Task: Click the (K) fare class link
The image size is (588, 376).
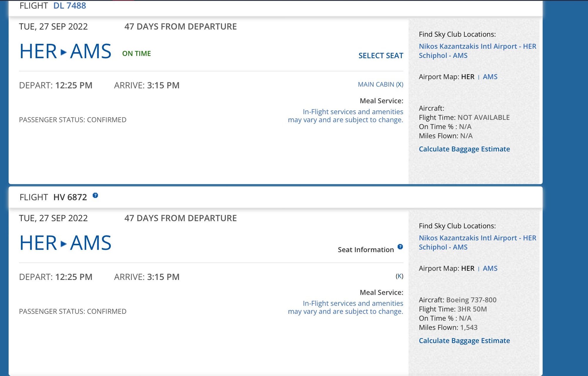Action: tap(399, 276)
